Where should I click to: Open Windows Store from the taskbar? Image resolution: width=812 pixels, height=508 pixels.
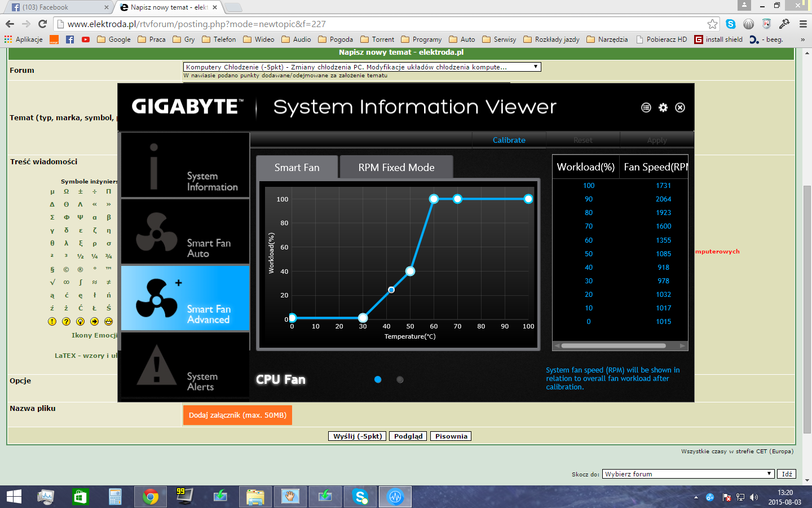point(80,497)
